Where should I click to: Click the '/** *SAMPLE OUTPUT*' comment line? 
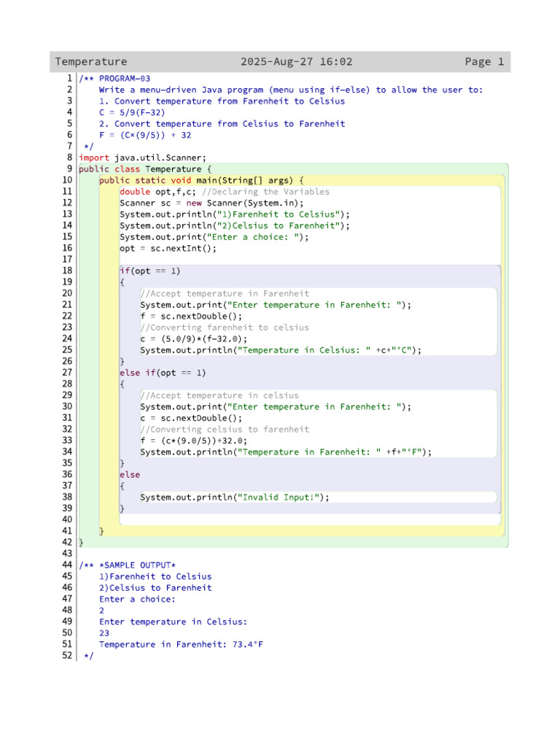(128, 565)
